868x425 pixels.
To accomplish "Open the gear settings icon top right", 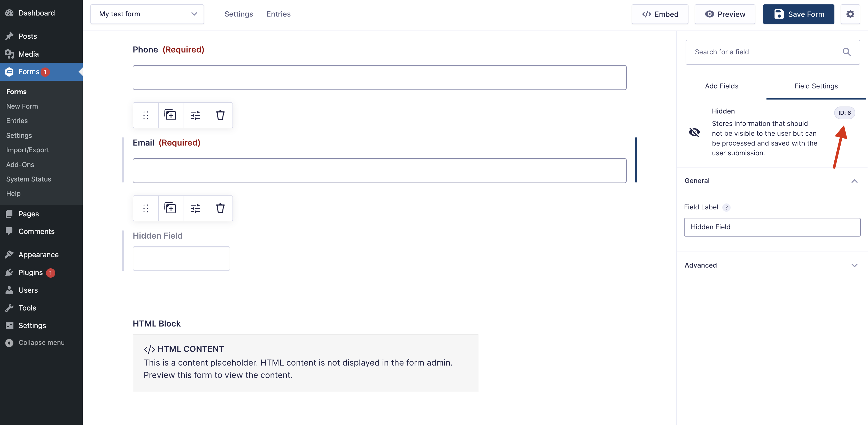I will 850,14.
